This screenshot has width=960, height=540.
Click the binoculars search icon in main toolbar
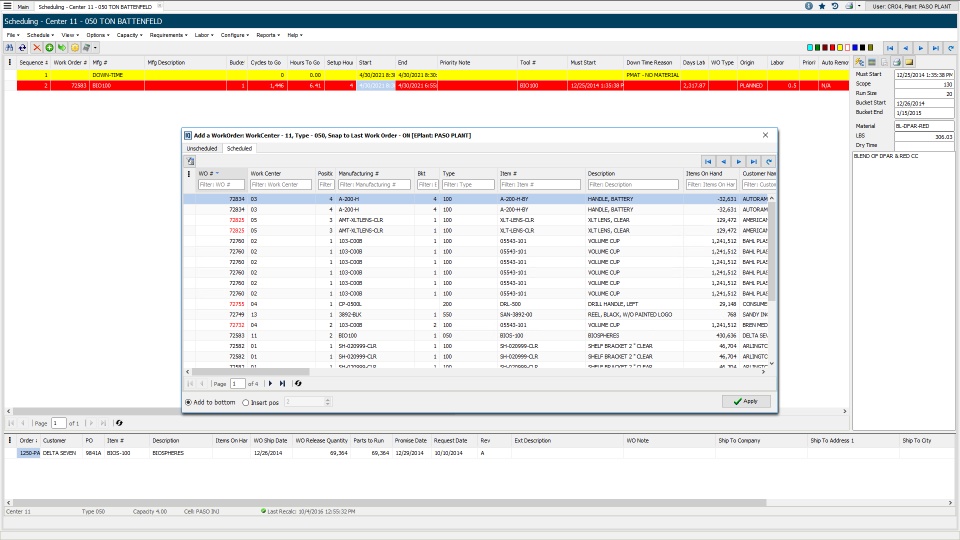click(9, 48)
